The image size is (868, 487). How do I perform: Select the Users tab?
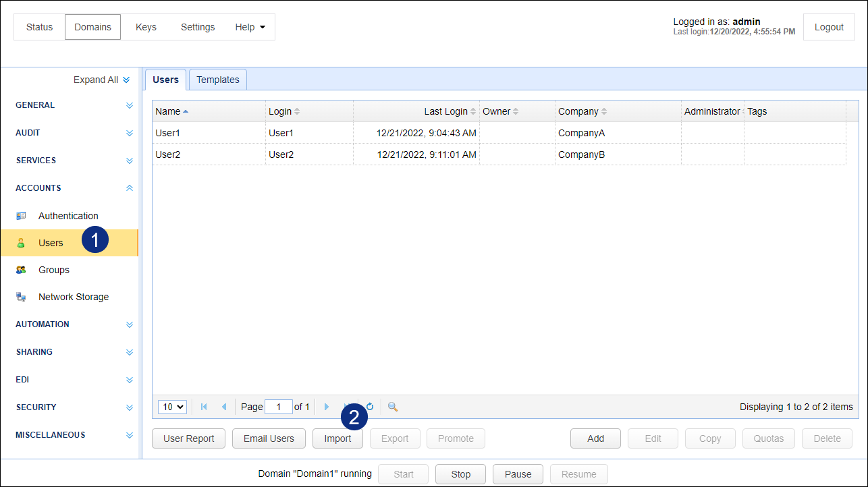click(x=165, y=80)
